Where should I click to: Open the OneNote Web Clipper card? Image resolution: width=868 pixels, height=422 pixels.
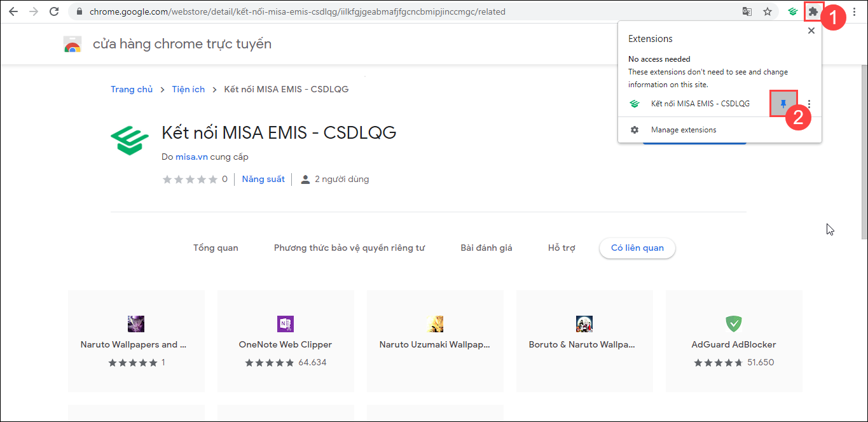pos(286,341)
